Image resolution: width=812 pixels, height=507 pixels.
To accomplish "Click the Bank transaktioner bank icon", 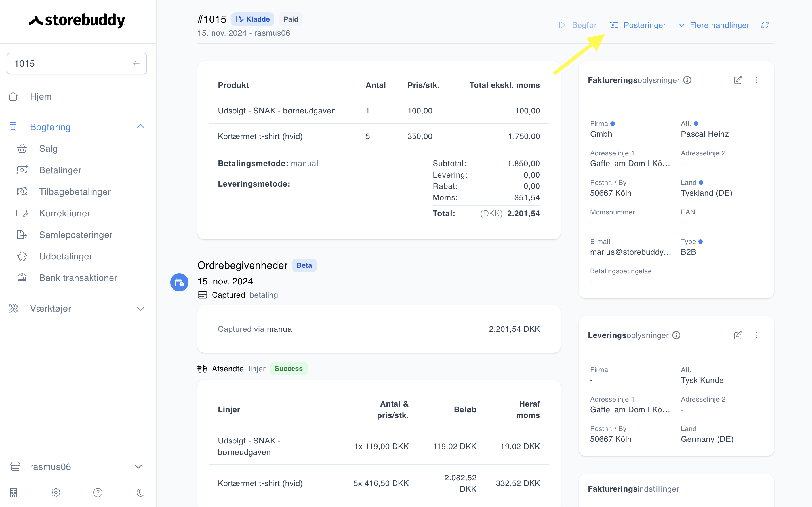I will point(22,278).
